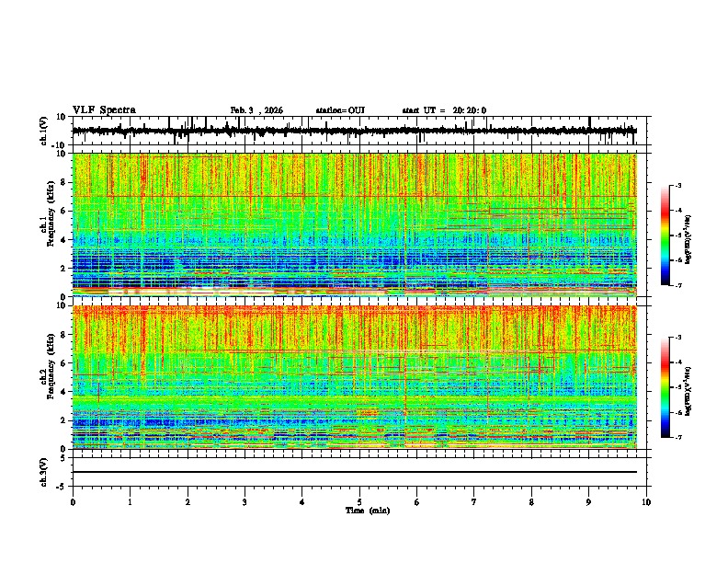
Task: Click inside the ch.2 spectrogram panel
Action: (x=355, y=377)
